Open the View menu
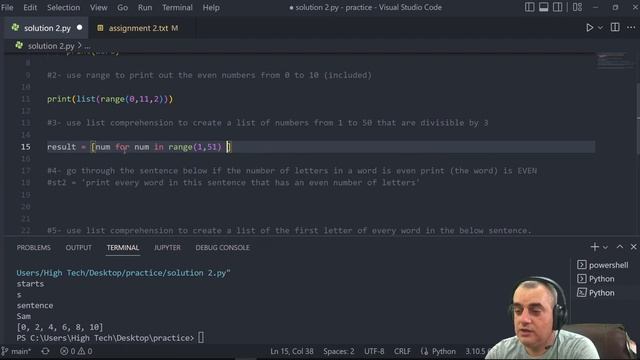Image resolution: width=640 pixels, height=360 pixels. [98, 7]
